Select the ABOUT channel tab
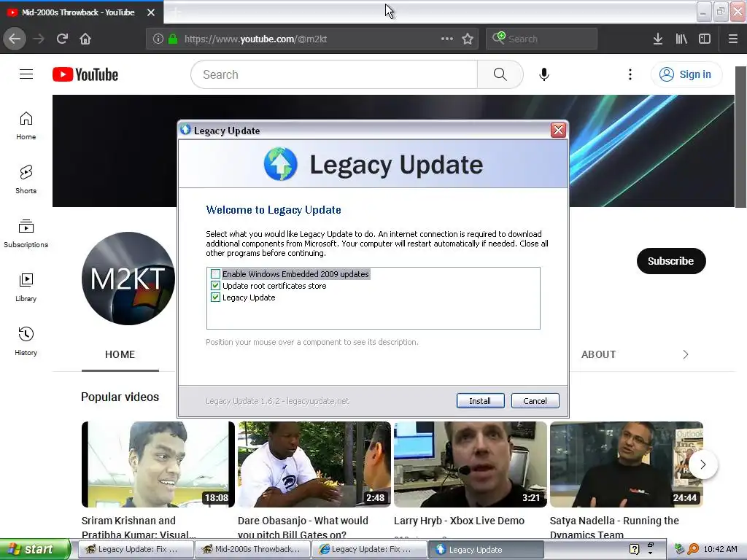 coord(599,355)
